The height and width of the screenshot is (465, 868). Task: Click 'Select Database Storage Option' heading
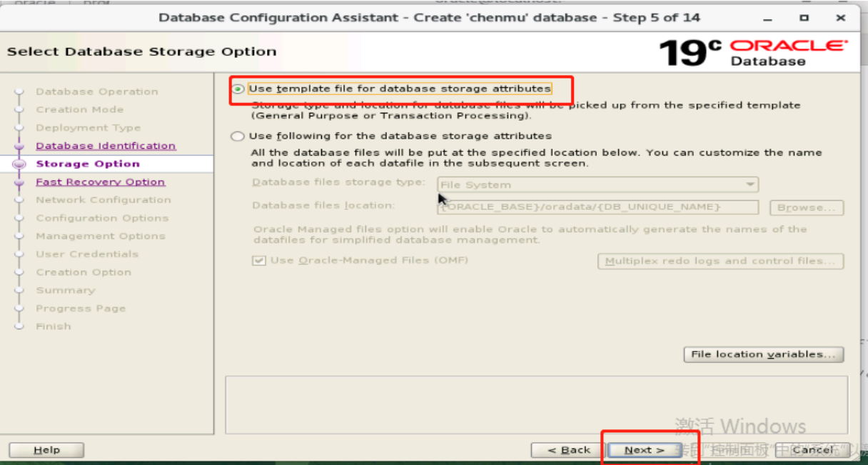pos(141,51)
